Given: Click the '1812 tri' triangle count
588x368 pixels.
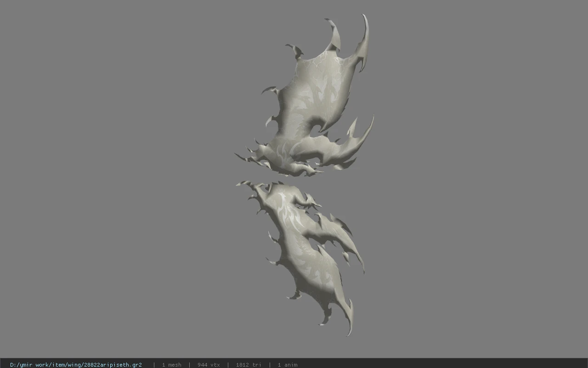Looking at the screenshot, I should coord(248,365).
